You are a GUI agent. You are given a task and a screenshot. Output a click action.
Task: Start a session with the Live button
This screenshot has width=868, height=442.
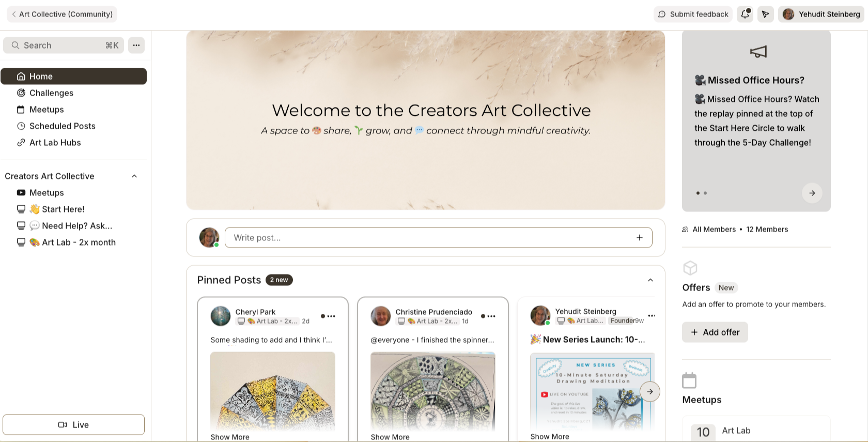73,425
